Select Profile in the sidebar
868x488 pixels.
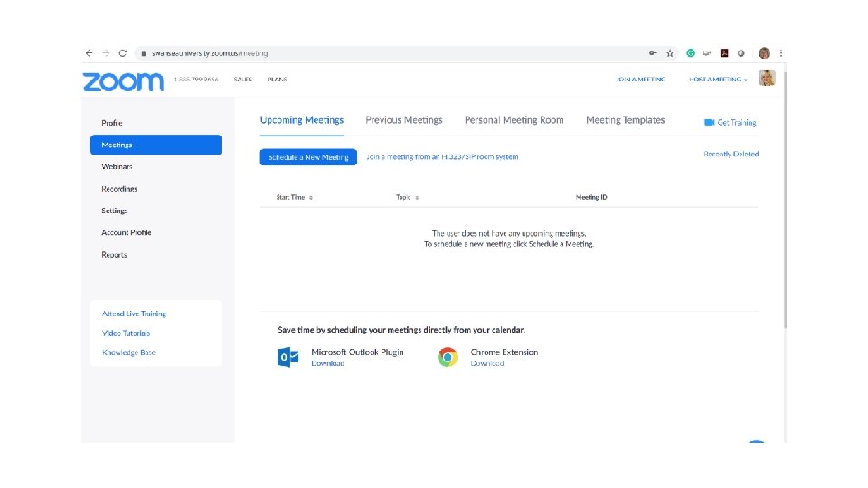pos(112,123)
